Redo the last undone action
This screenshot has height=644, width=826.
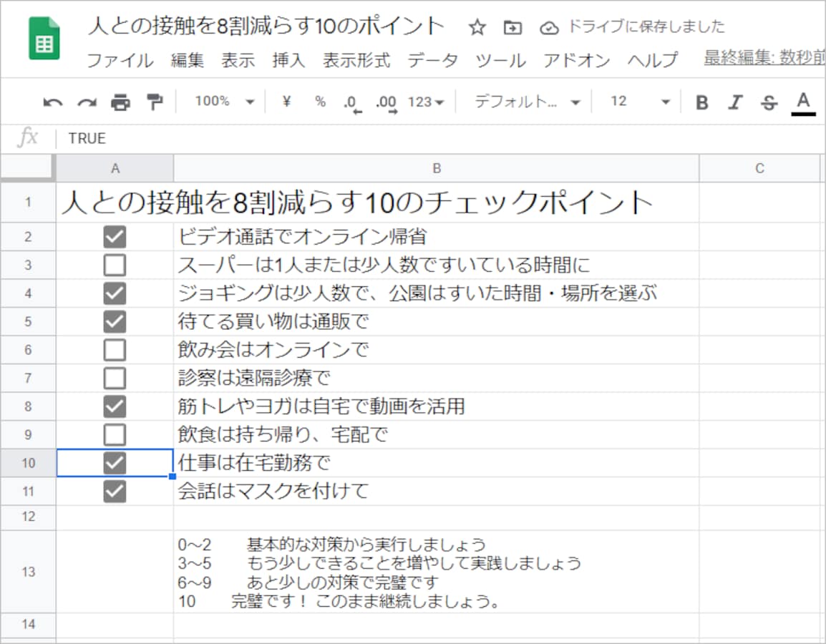(x=87, y=102)
